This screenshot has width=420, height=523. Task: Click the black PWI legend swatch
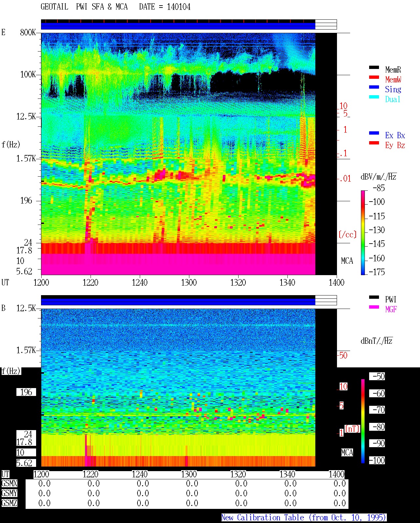374,297
